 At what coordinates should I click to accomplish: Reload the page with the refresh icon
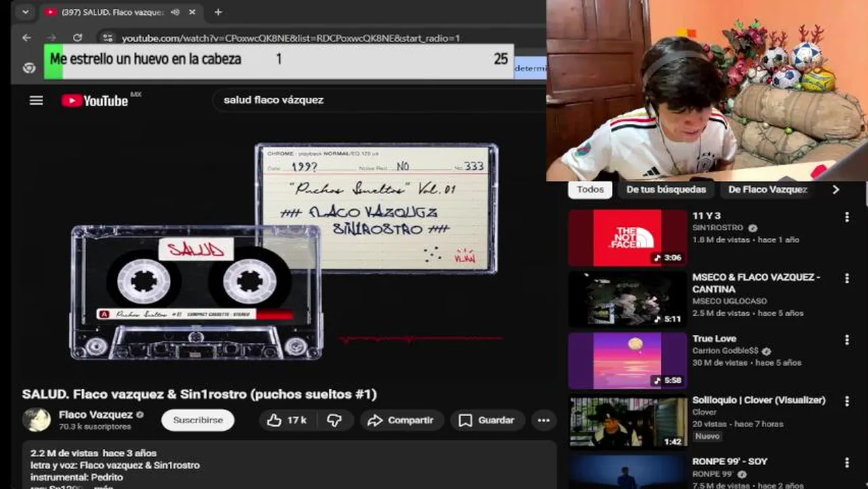click(77, 38)
